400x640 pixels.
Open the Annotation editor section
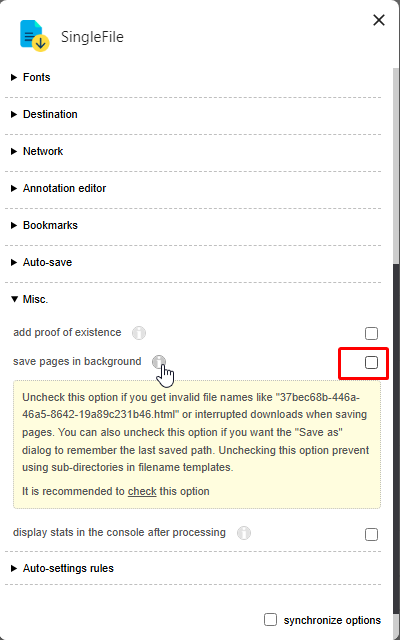click(x=58, y=188)
